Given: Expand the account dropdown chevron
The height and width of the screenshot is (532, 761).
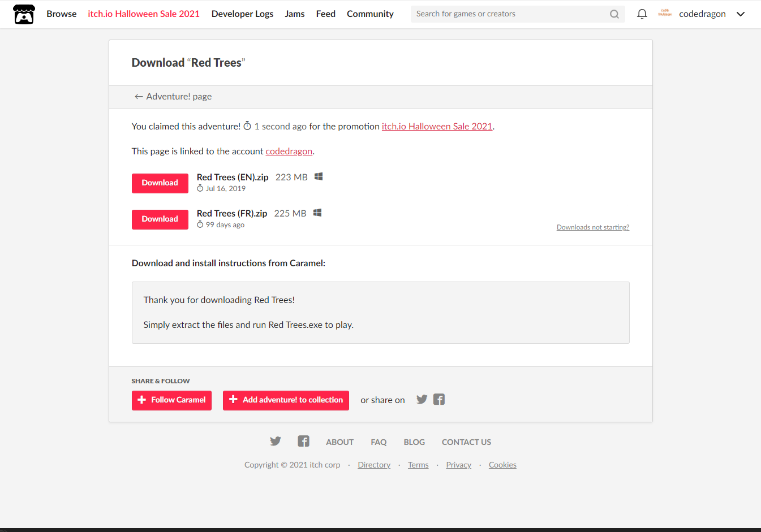Looking at the screenshot, I should tap(741, 14).
